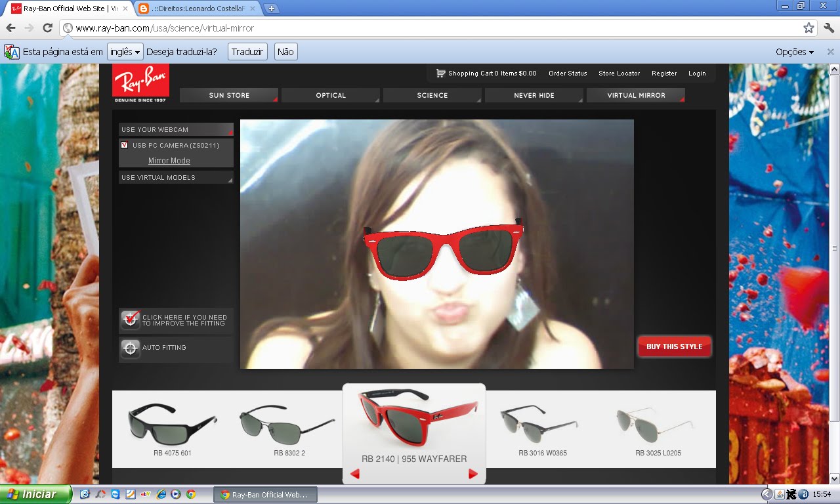Click the Iniciar start button
The width and height of the screenshot is (840, 504).
[36, 494]
